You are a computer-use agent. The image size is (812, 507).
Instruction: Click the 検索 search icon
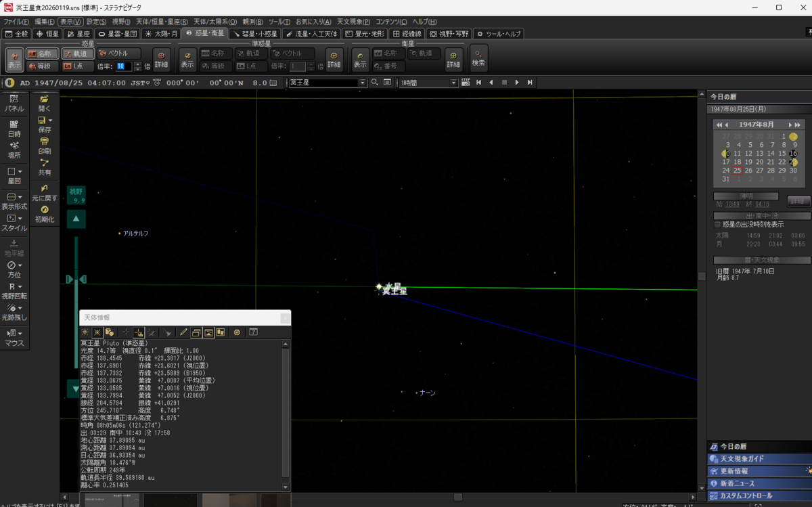coord(478,58)
